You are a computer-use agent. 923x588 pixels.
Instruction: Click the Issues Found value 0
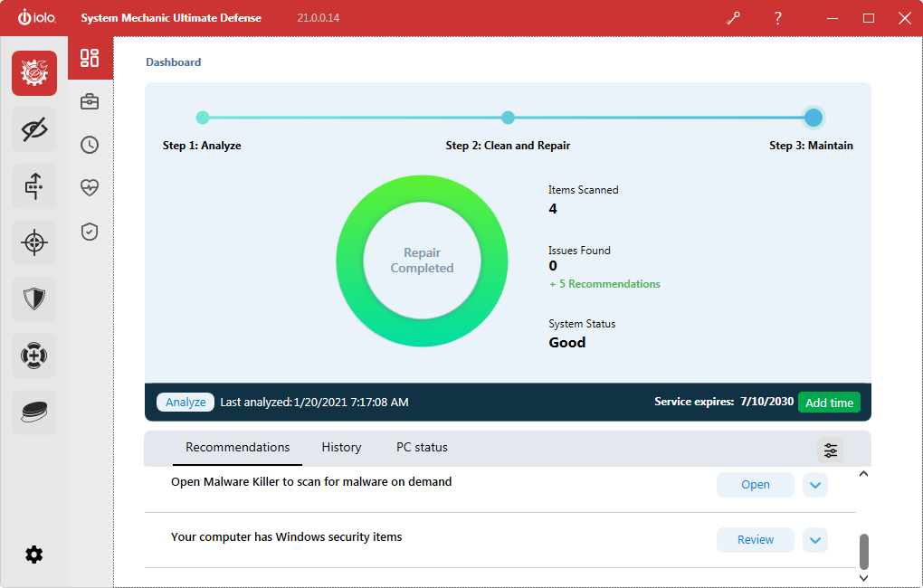pos(553,266)
